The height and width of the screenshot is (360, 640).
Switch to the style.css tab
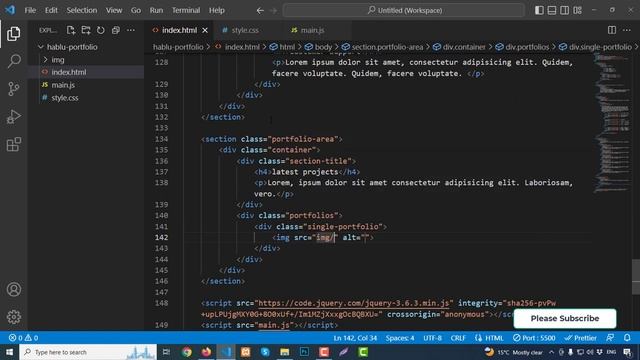click(245, 30)
